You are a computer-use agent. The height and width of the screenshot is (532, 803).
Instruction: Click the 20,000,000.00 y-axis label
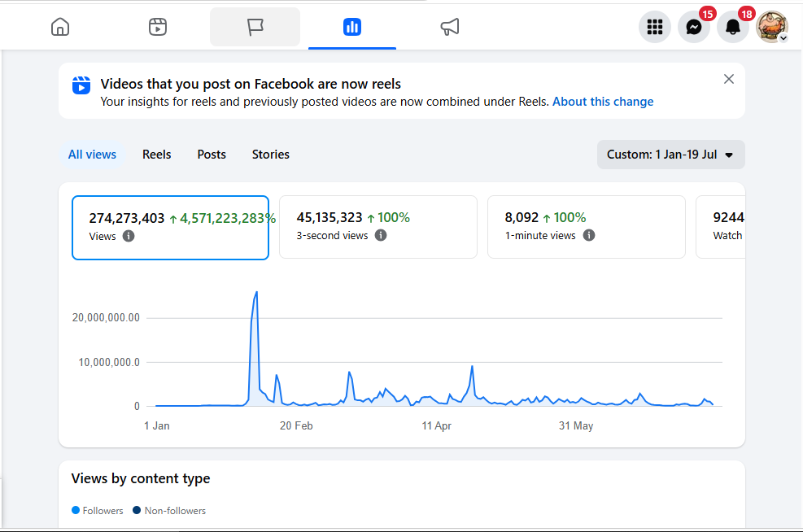coord(106,317)
